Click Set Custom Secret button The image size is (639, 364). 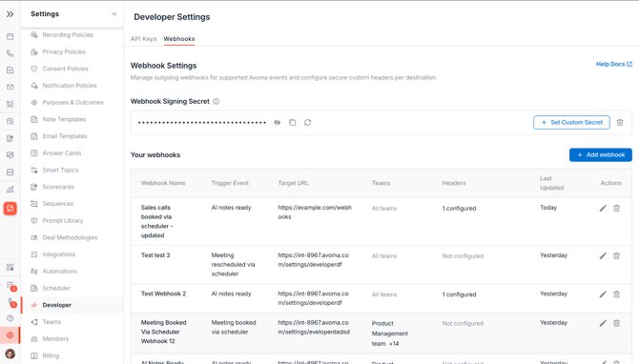click(571, 122)
